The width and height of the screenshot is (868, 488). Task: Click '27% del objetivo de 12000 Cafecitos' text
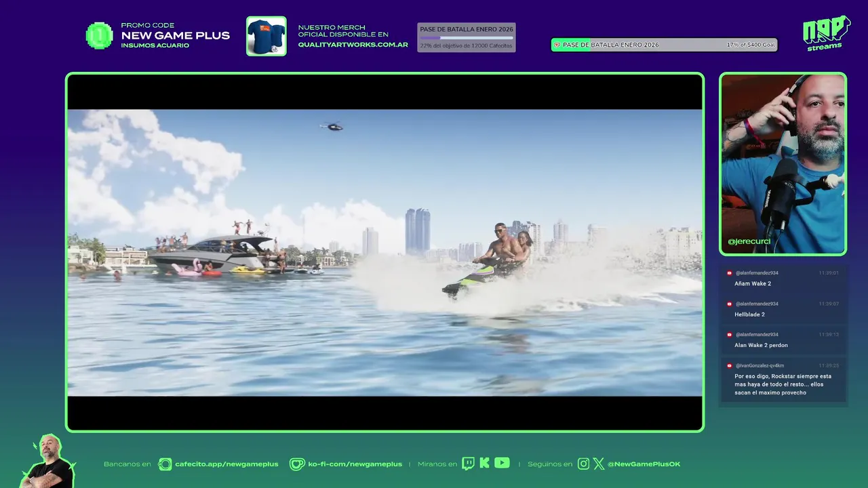467,46
